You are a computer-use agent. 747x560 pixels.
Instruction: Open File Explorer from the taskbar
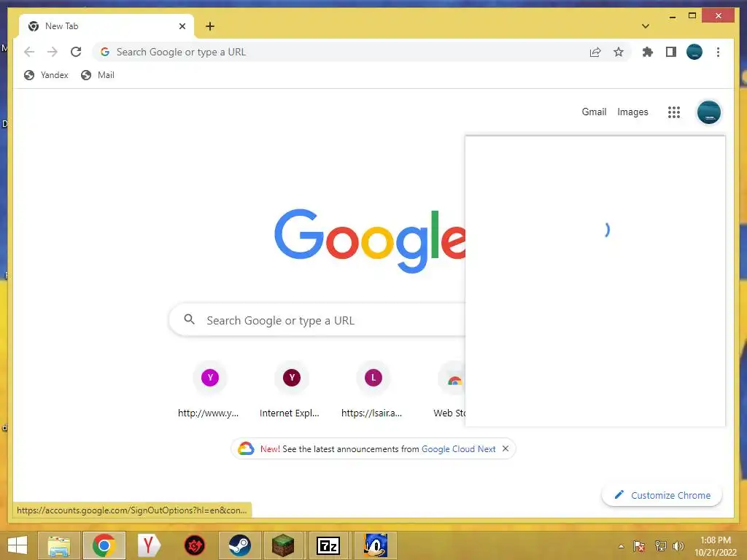pos(58,545)
